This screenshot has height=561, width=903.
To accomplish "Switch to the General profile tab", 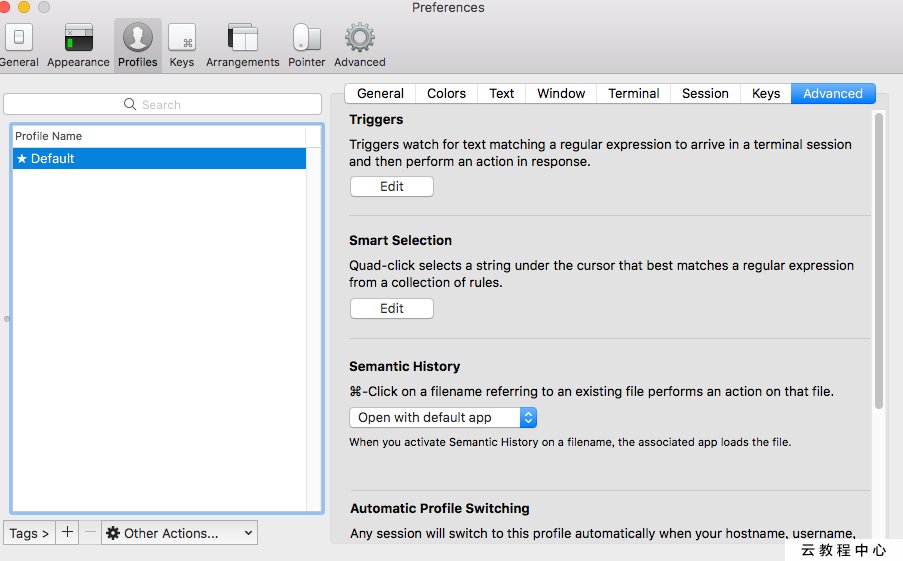I will tap(380, 93).
